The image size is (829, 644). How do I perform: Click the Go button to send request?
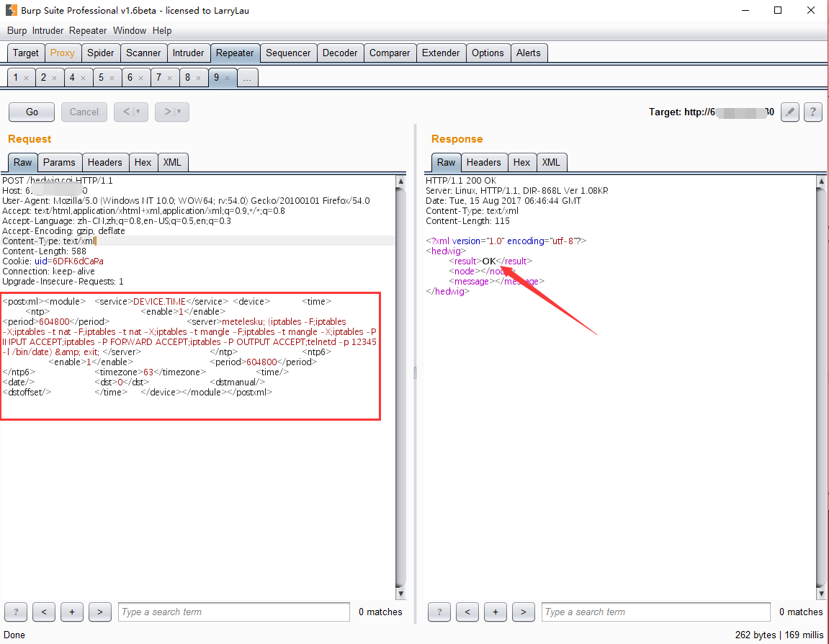[x=32, y=112]
